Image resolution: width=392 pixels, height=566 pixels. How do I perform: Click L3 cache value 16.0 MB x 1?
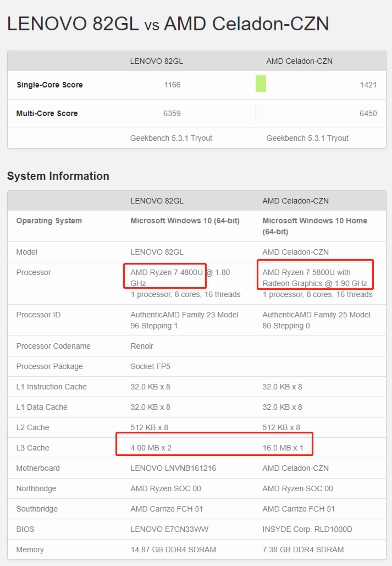click(283, 448)
